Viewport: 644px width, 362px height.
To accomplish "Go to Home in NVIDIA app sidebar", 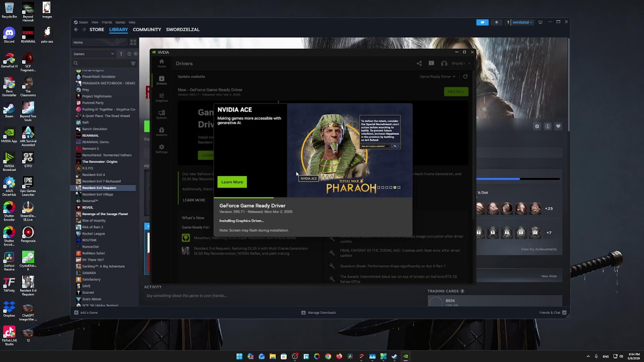I will tap(162, 63).
